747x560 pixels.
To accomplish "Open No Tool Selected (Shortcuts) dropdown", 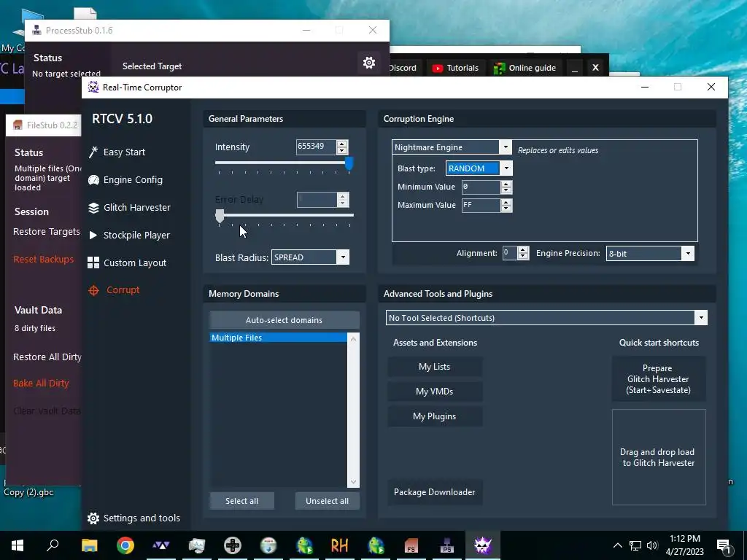I will coord(546,318).
